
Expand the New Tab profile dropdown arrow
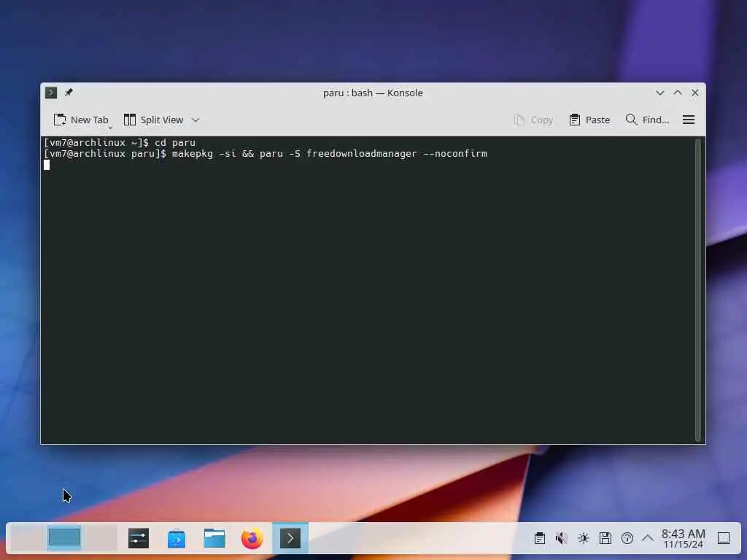(x=110, y=128)
